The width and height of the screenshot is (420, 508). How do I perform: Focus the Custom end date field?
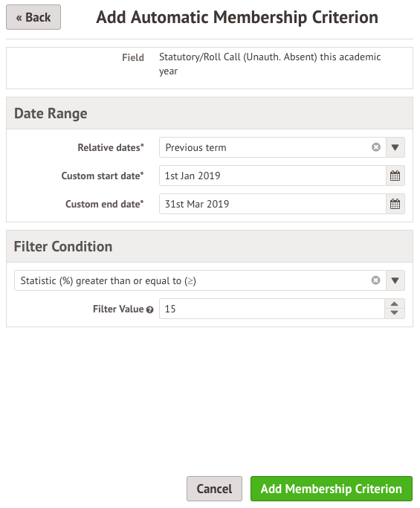tap(272, 204)
